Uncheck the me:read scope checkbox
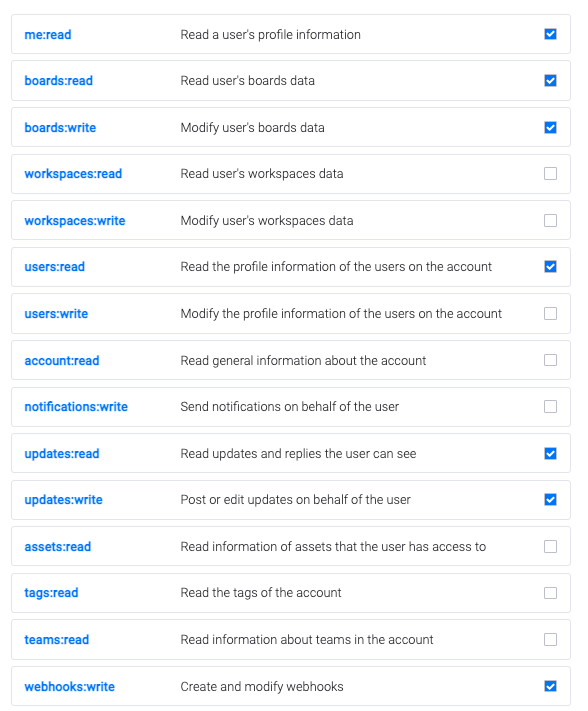Screen dimensions: 588x711 [550, 34]
